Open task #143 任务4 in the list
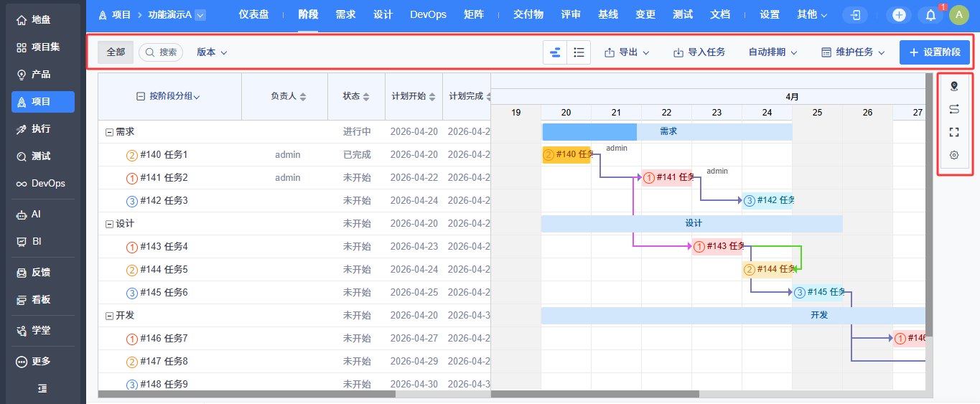This screenshot has height=404, width=980. pos(164,247)
